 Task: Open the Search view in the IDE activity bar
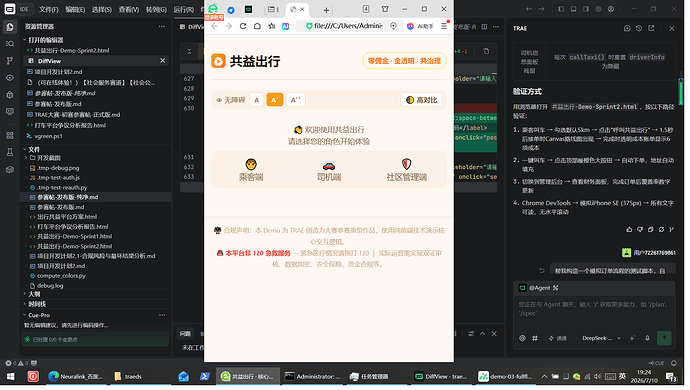[10, 44]
